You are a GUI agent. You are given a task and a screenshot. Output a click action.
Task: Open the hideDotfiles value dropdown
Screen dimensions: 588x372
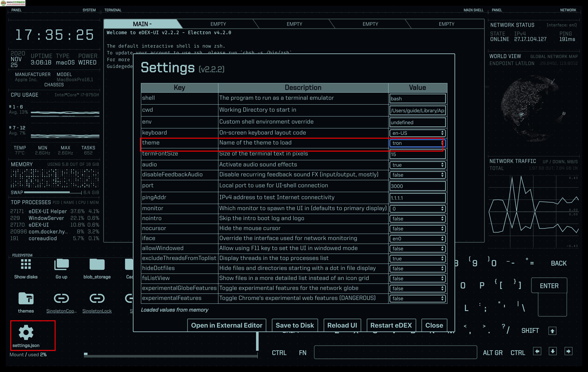pos(417,268)
